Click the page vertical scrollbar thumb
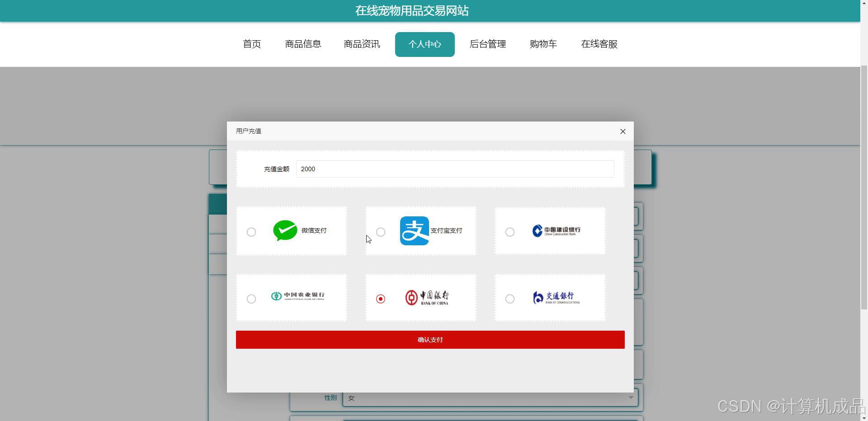868x421 pixels. [864, 187]
